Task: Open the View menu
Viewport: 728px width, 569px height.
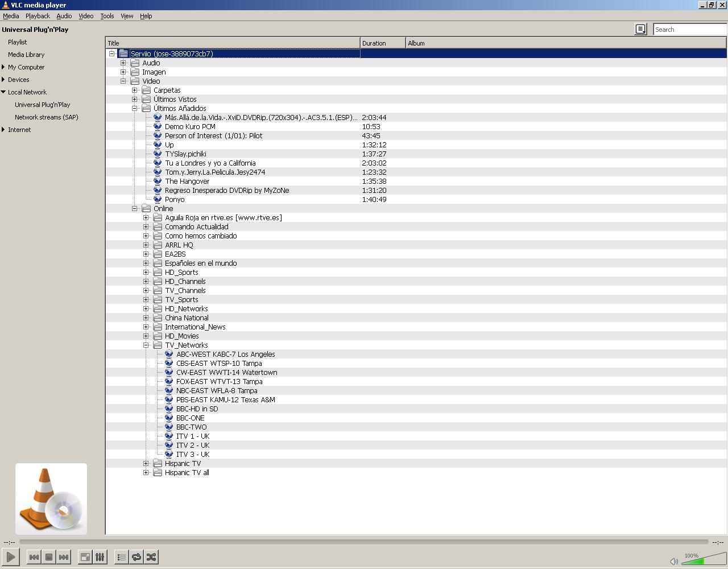Action: point(127,16)
